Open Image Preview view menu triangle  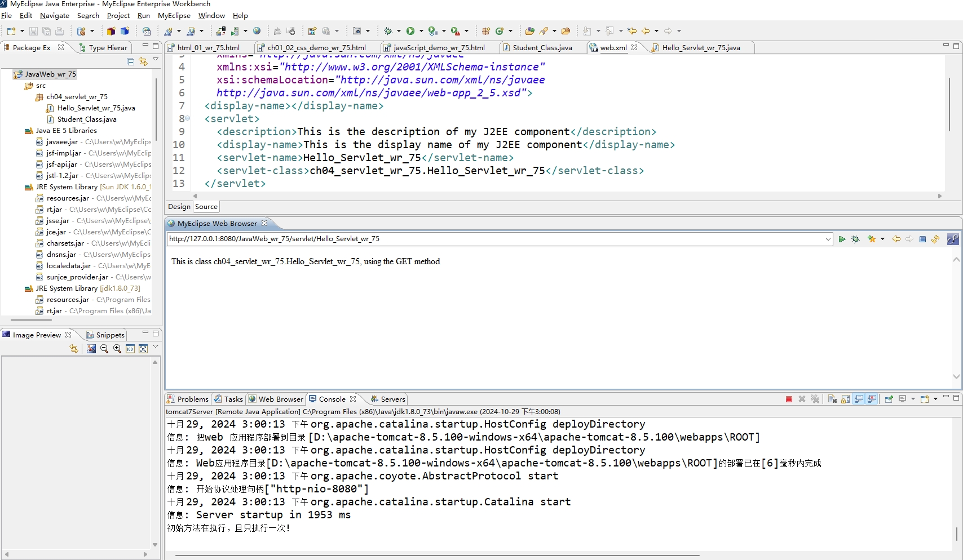coord(156,346)
